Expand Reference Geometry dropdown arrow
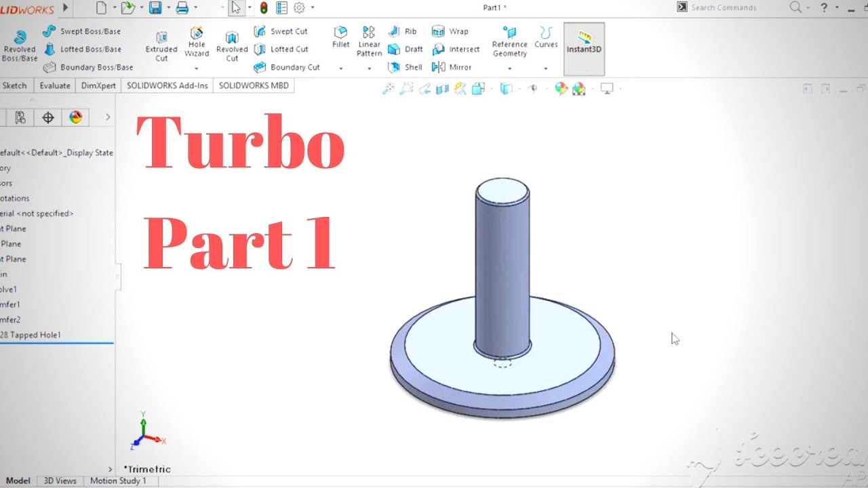Image resolution: width=868 pixels, height=488 pixels. coord(510,68)
